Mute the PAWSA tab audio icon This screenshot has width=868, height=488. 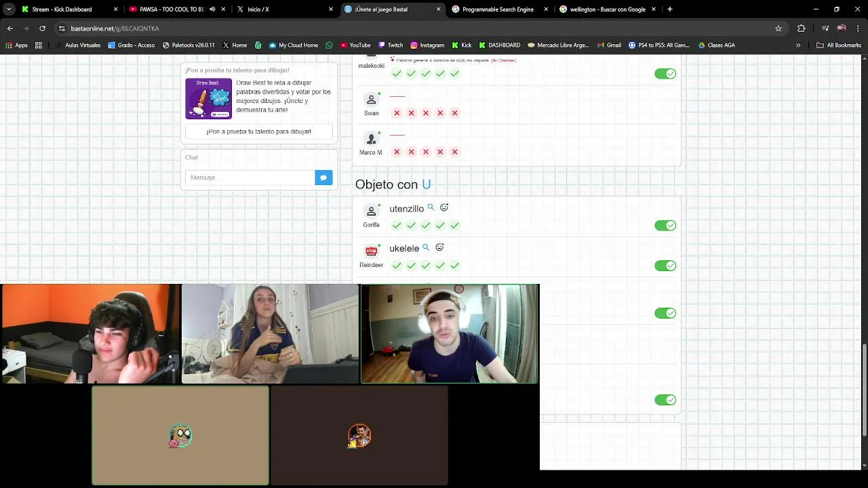[x=212, y=9]
